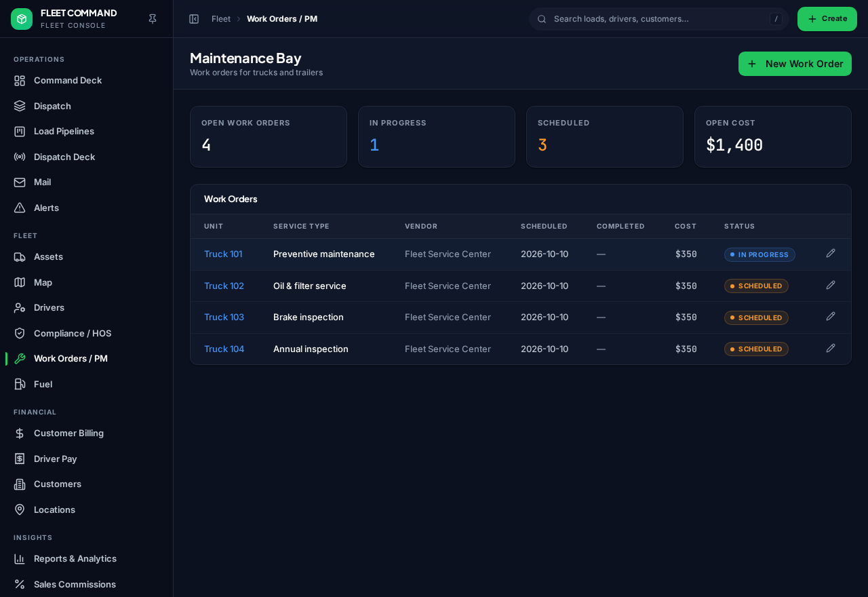Click the green Create button

pyautogui.click(x=827, y=19)
